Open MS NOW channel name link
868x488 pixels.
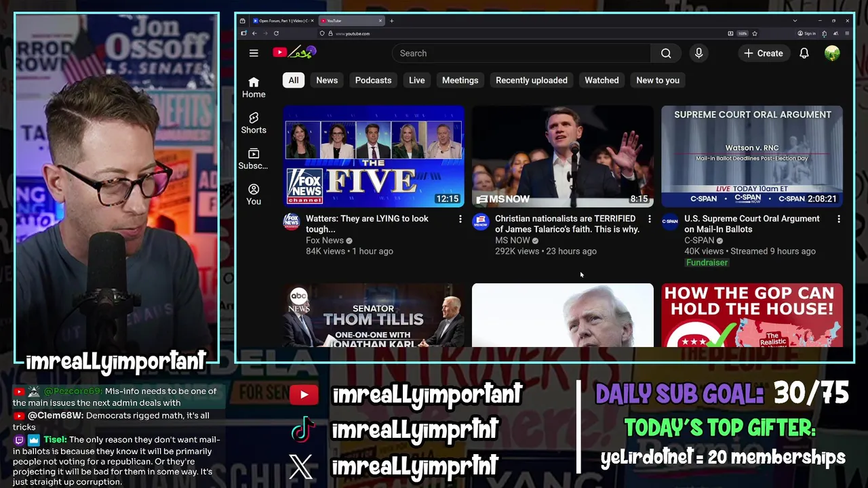[x=512, y=241]
